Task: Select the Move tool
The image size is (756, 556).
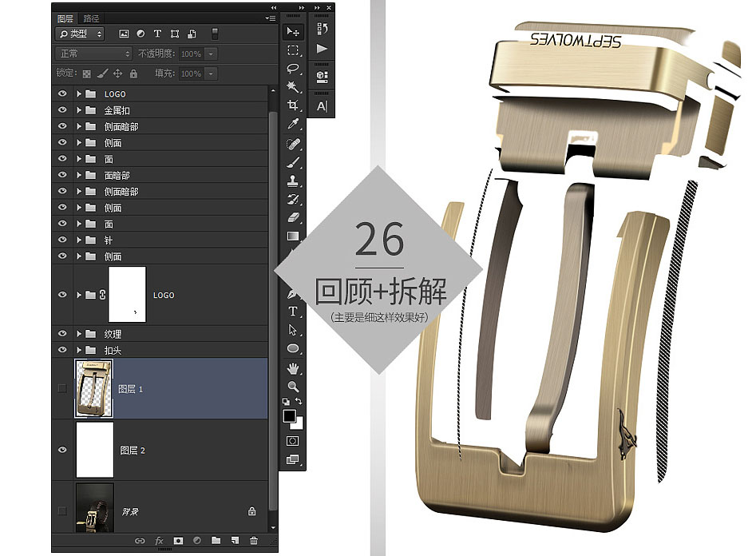Action: tap(293, 32)
